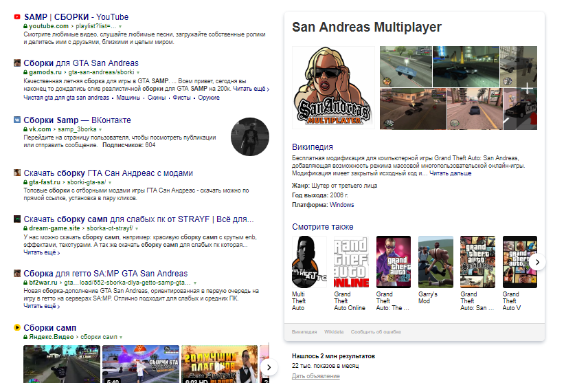Click 'Подписчиков: 804' text in VK result
Screen dimensions: 588x383
point(129,145)
